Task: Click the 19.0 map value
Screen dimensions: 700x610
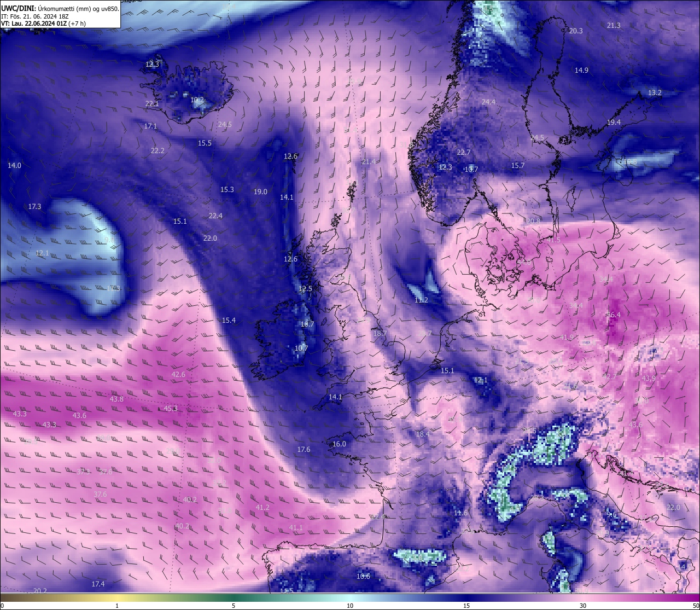Action: click(x=260, y=191)
